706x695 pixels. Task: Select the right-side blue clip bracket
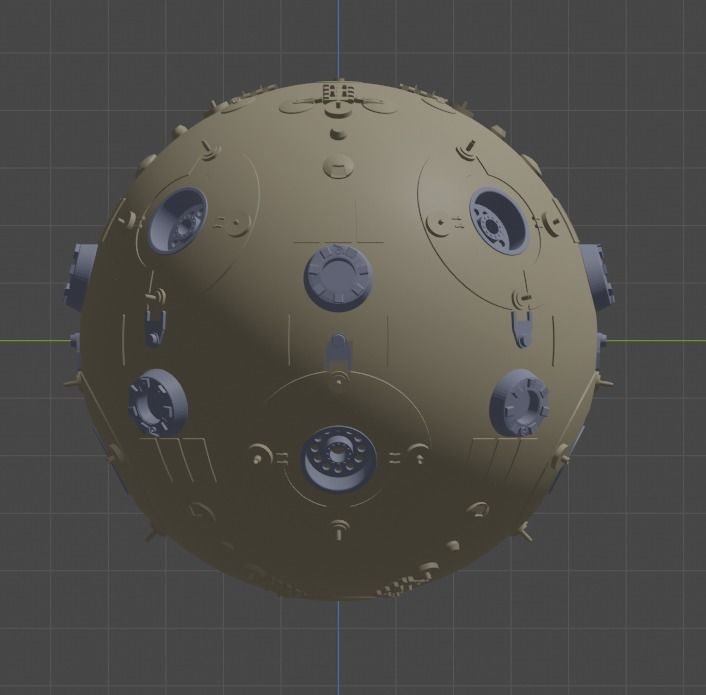522,329
